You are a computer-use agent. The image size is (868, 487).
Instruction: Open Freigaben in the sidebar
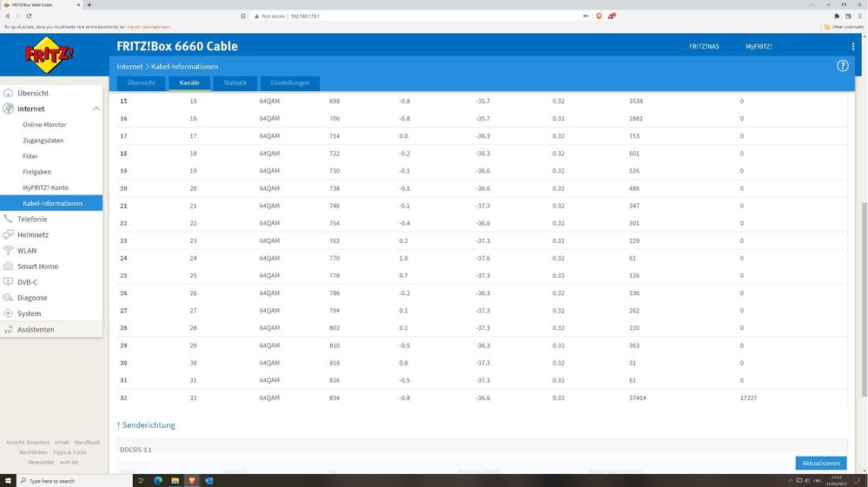point(36,172)
